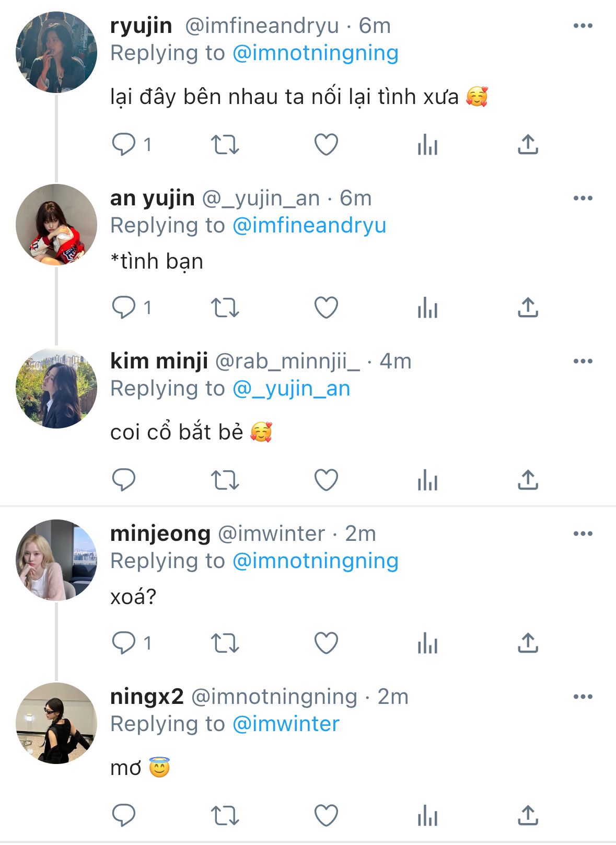The height and width of the screenshot is (845, 616).
Task: Like ryujin's tweet
Action: 326,145
